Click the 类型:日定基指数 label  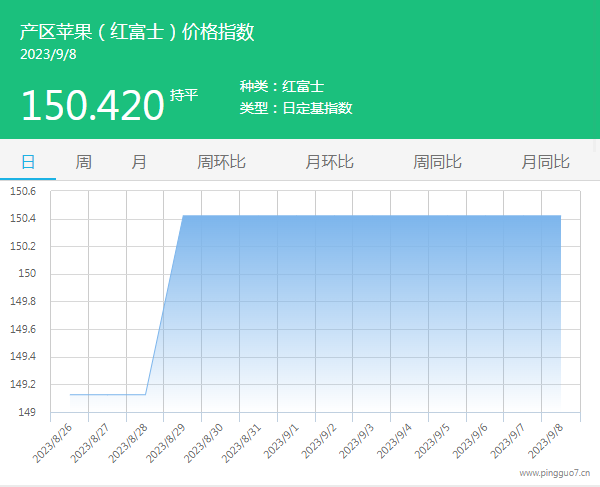click(296, 108)
